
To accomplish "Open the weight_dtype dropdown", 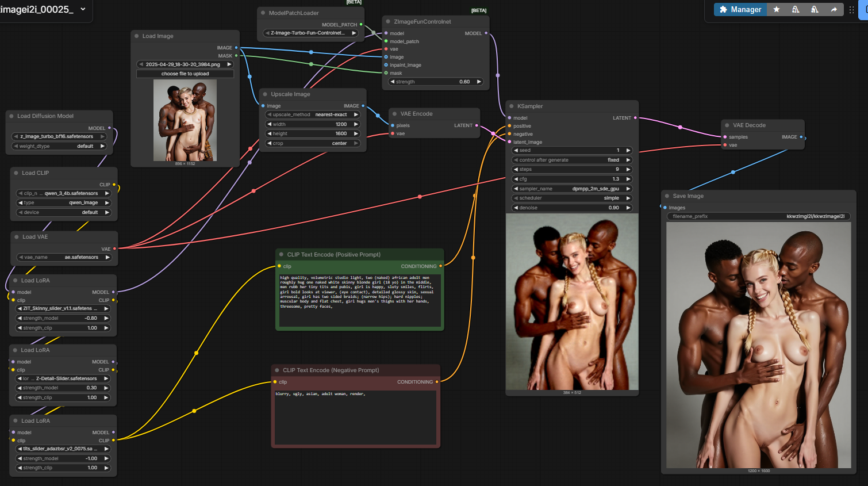I will coord(59,146).
